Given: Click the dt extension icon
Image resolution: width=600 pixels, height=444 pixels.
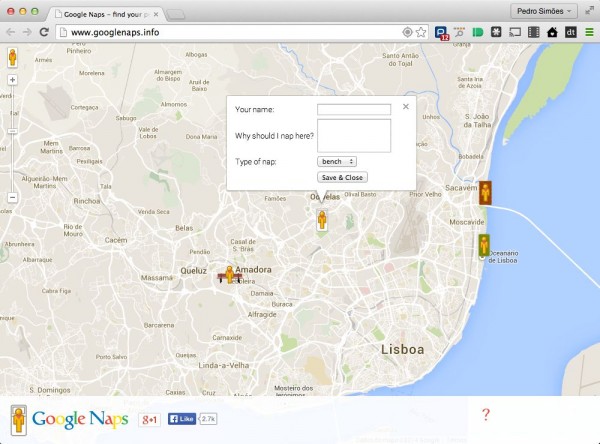Looking at the screenshot, I should (x=571, y=32).
